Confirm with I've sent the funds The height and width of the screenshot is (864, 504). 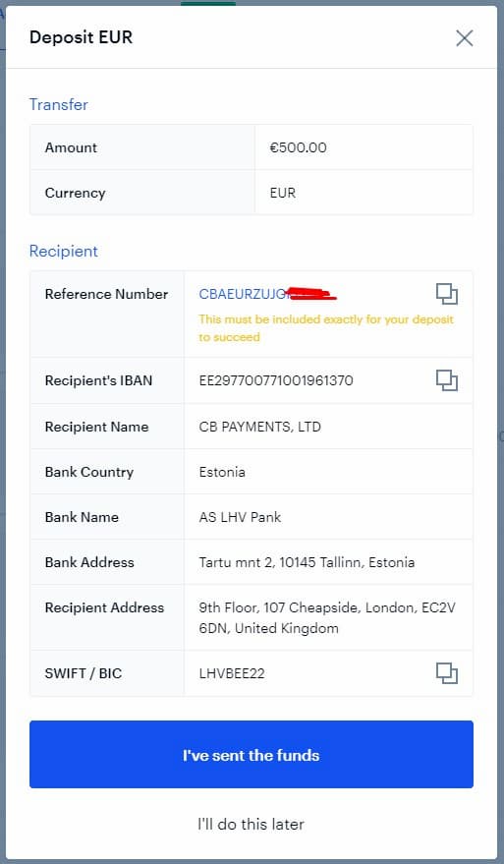[x=252, y=754]
